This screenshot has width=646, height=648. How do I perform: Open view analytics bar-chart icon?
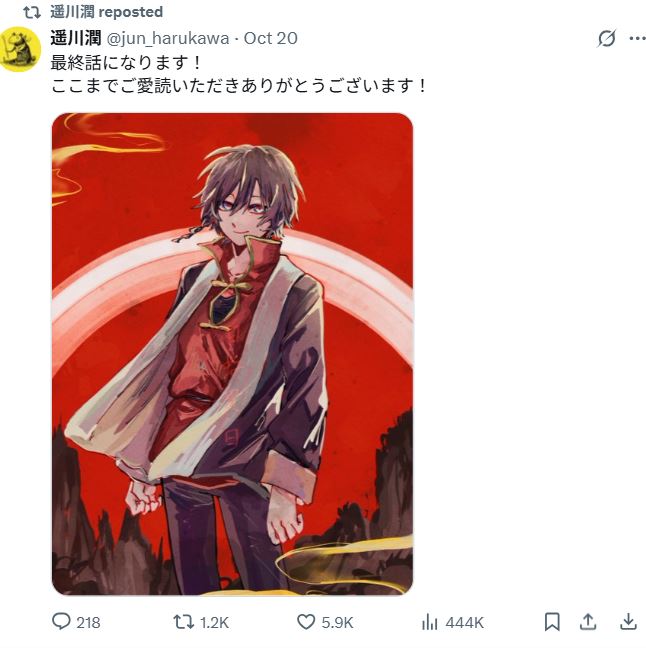coord(429,622)
